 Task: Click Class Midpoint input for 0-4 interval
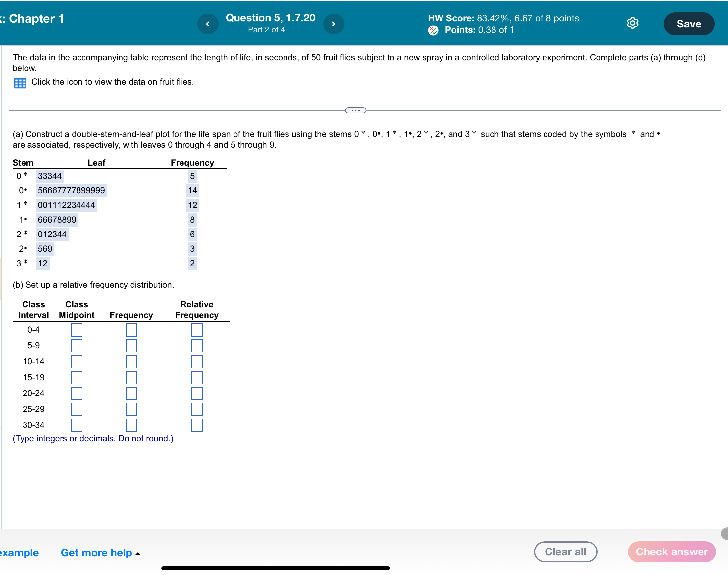click(77, 330)
